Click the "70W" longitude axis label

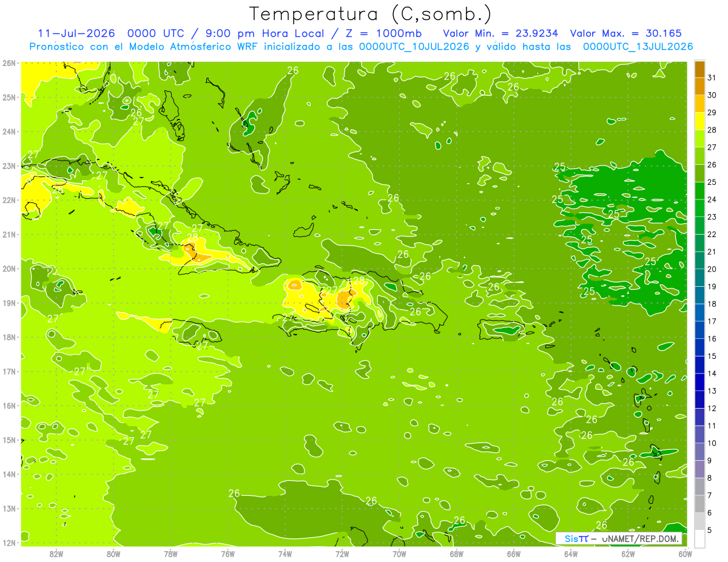(x=399, y=553)
